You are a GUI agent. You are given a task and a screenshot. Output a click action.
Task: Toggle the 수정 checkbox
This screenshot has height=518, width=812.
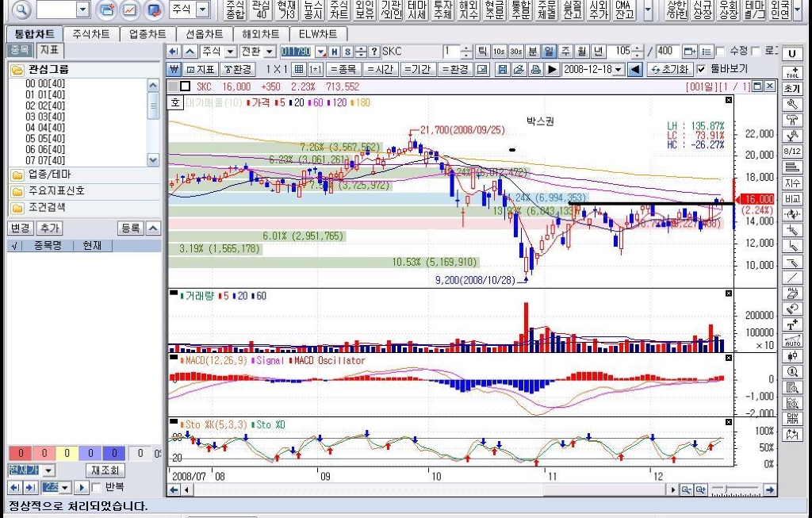coord(720,52)
